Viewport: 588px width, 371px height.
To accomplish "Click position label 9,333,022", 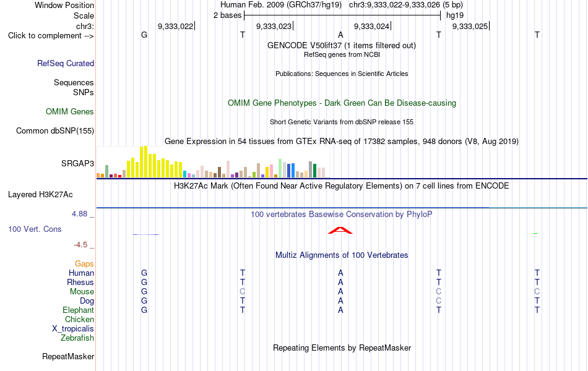I will pos(176,26).
